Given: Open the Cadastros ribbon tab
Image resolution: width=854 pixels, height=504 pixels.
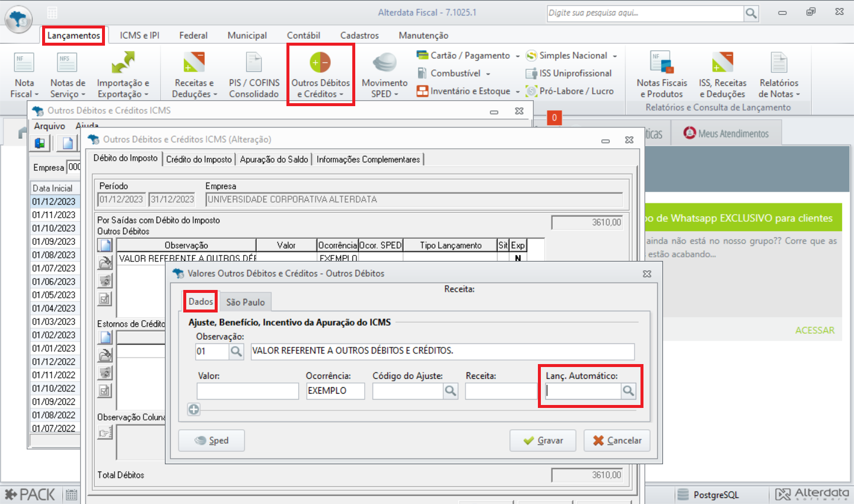Looking at the screenshot, I should pos(359,36).
